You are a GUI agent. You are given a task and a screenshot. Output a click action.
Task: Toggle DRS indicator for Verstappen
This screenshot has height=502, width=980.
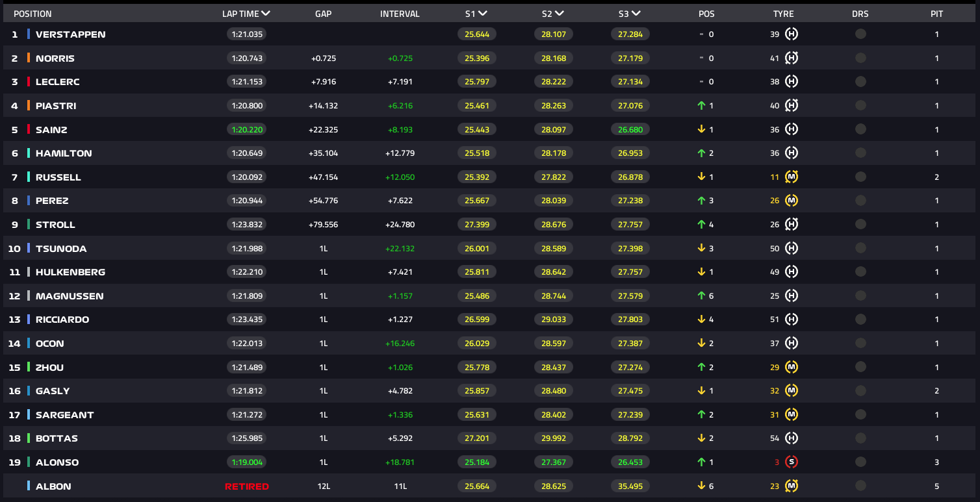pyautogui.click(x=860, y=34)
